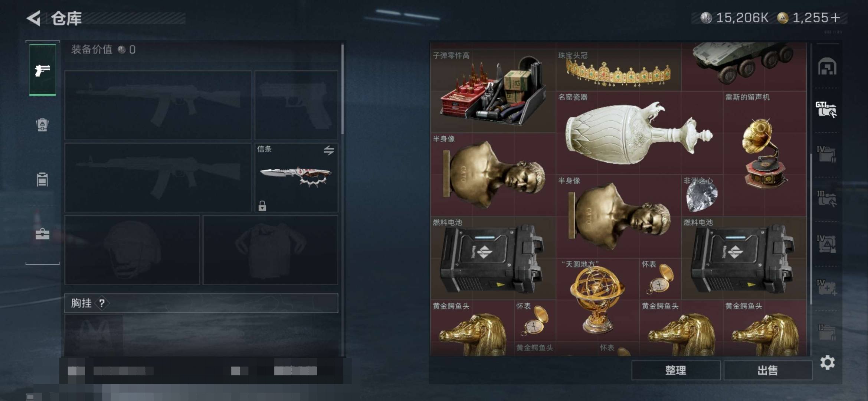
Task: Click the plus icon to add currency
Action: (835, 18)
